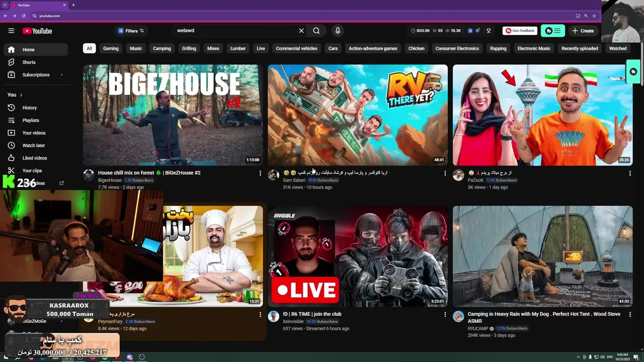Open the R6 LIVE stream thumbnail

click(357, 256)
